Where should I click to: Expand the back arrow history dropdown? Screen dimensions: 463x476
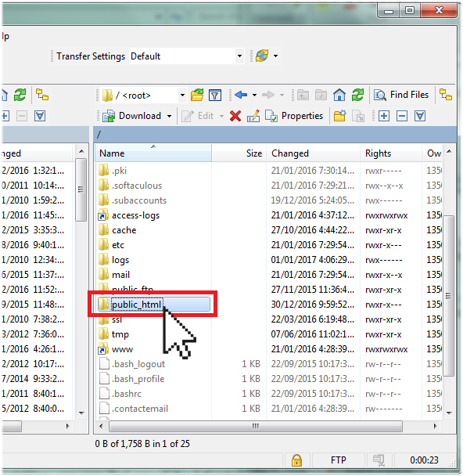click(254, 96)
